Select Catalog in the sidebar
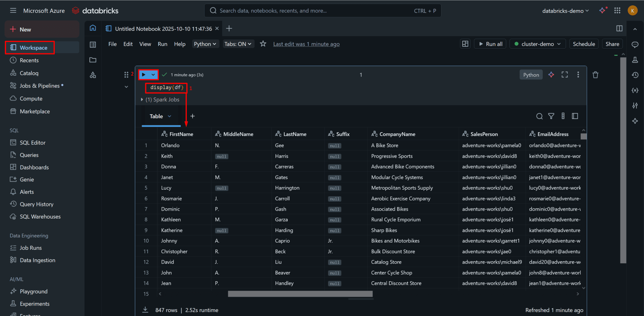644x316 pixels. [x=29, y=73]
